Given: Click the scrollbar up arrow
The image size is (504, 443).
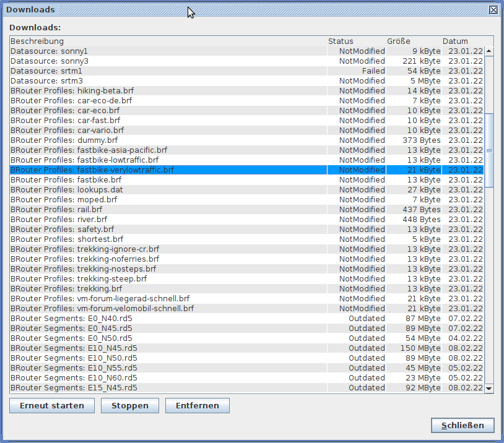Looking at the screenshot, I should [489, 51].
